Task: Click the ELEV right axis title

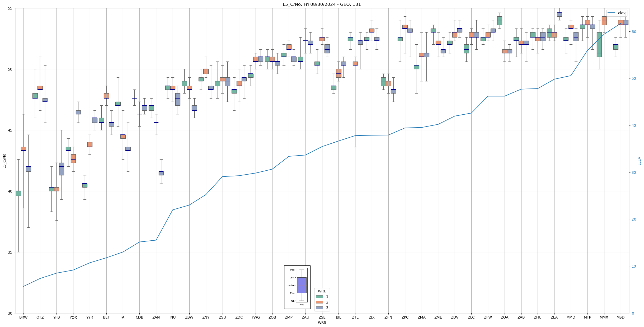Action: pos(639,161)
